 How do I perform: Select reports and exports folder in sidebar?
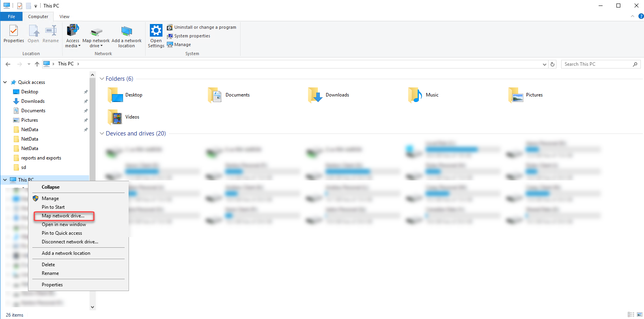41,158
